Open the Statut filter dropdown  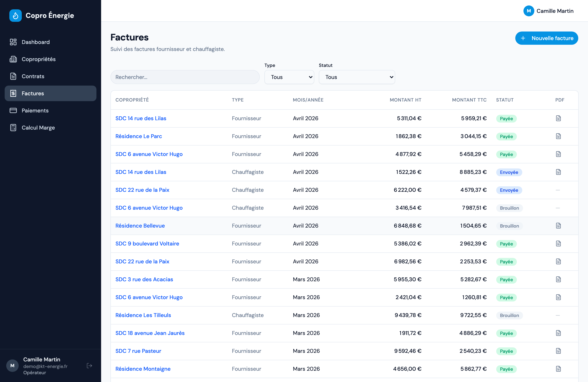tap(357, 77)
